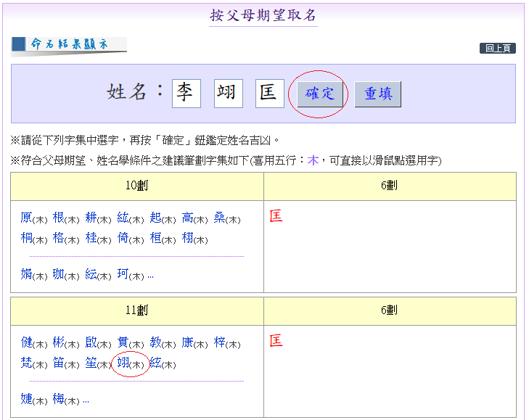Select the character 原 from the 10劃 list
This screenshot has width=529, height=420.
tap(26, 218)
